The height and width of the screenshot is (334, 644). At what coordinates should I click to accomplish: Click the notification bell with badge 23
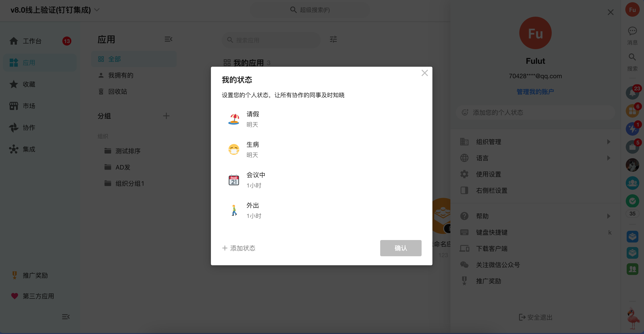point(632,93)
